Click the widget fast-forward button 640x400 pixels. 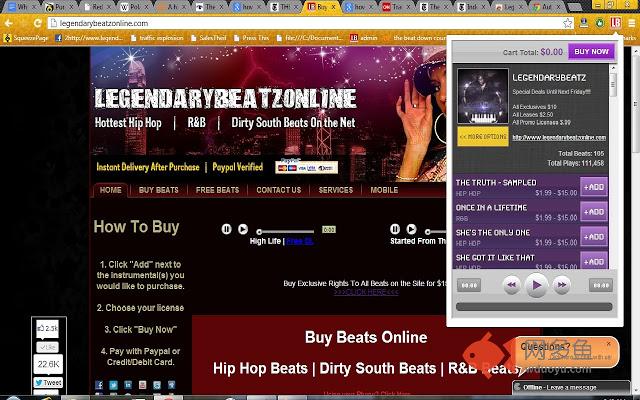click(562, 285)
